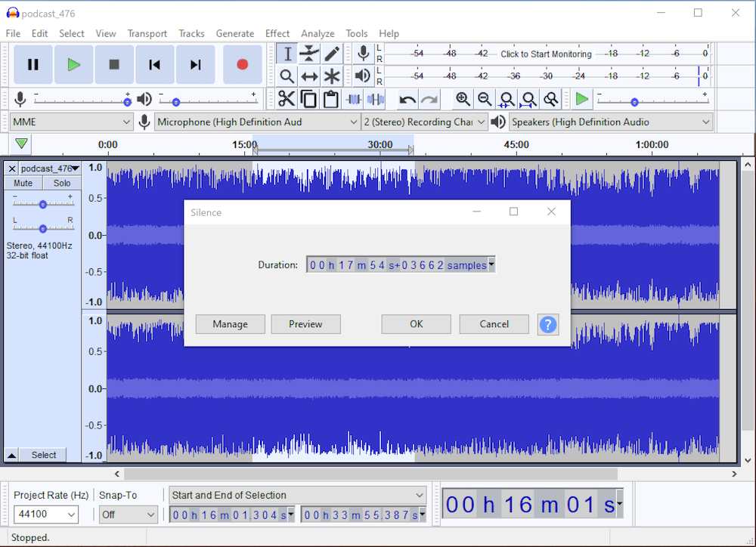This screenshot has height=547, width=756.
Task: Click the Zoom In magnifier icon
Action: coord(463,99)
